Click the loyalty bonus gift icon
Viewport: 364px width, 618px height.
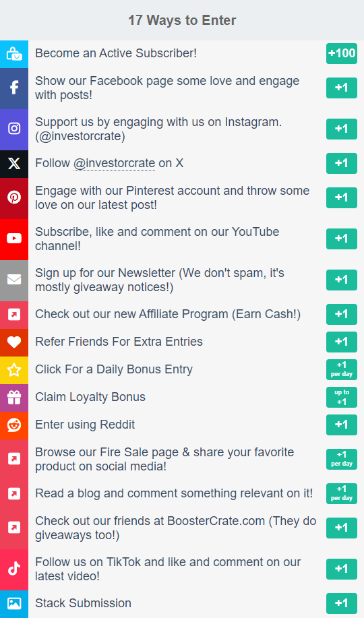pyautogui.click(x=14, y=398)
